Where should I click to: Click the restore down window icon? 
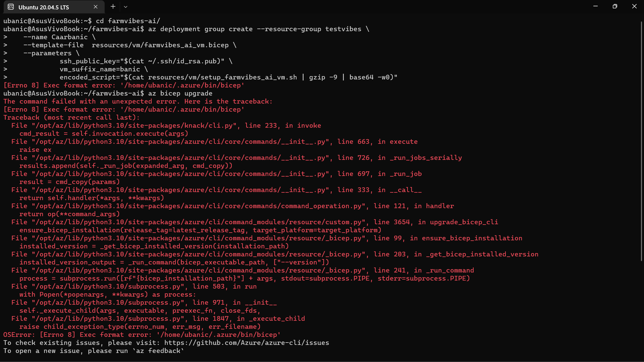615,6
